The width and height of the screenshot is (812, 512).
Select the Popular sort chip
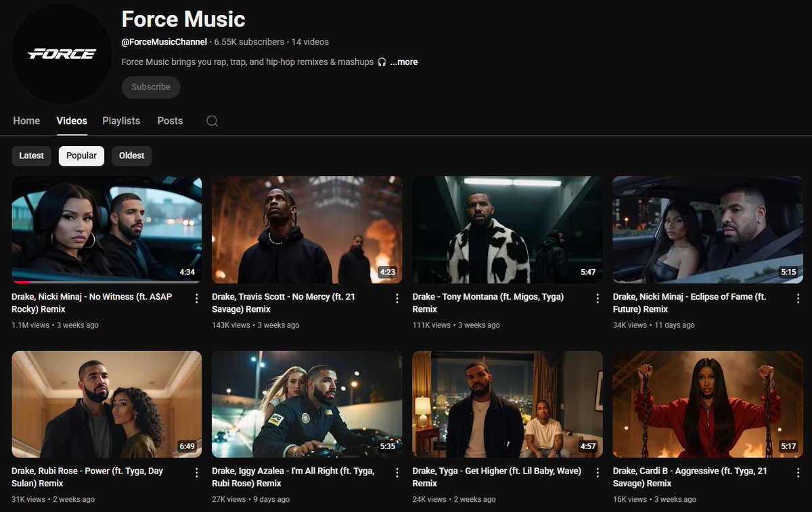[x=81, y=156]
